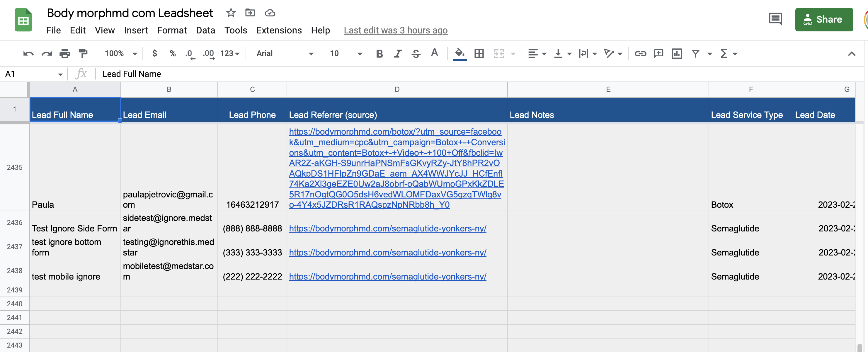
Task: Insert a link using the toolbar icon
Action: tap(640, 54)
